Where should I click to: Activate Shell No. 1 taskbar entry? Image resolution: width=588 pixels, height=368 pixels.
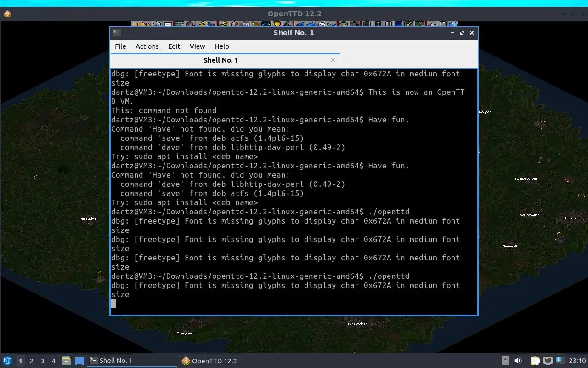coord(132,361)
